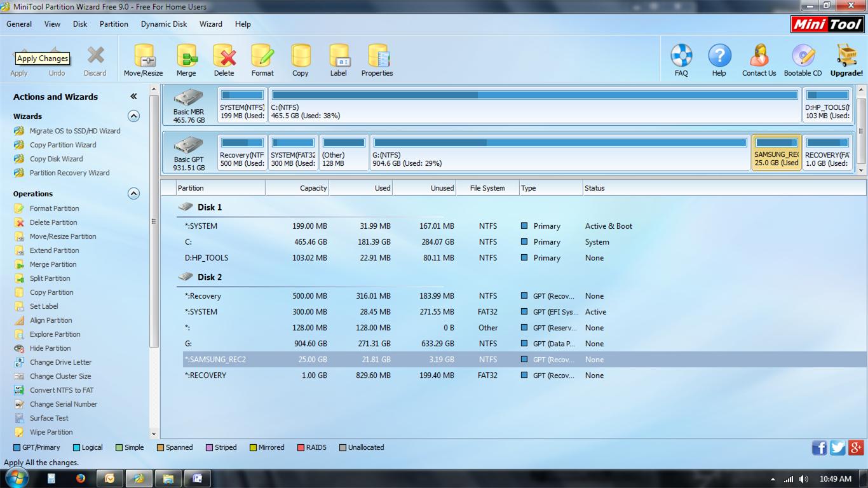Collapse the Actions and Wizards panel
Screen dimensions: 868x488
[133, 97]
